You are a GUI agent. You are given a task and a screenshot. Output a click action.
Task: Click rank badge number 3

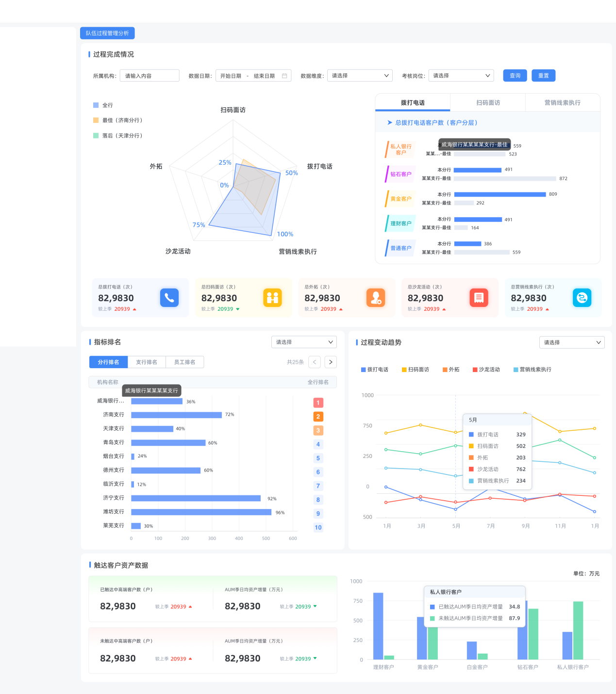click(x=318, y=430)
